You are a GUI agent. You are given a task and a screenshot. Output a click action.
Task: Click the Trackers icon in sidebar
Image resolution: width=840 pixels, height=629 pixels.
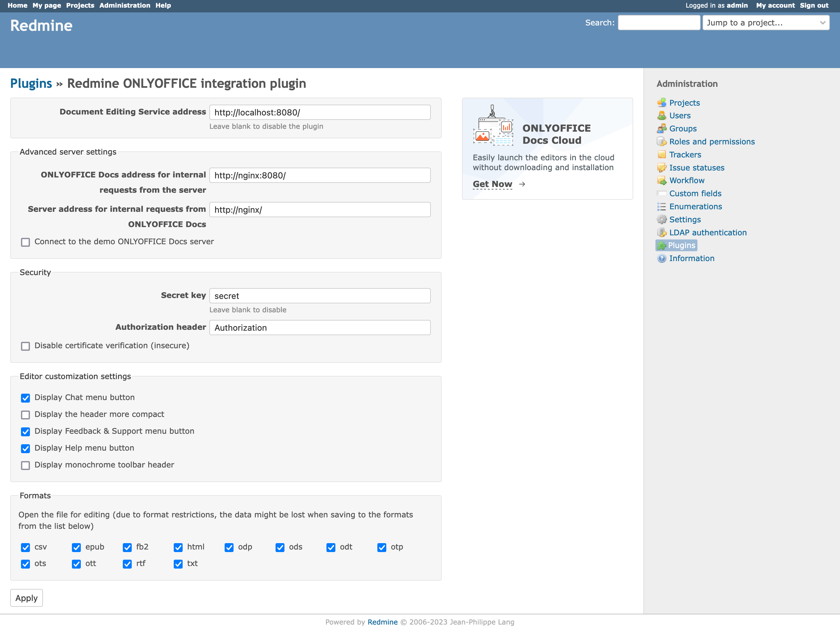tap(661, 155)
